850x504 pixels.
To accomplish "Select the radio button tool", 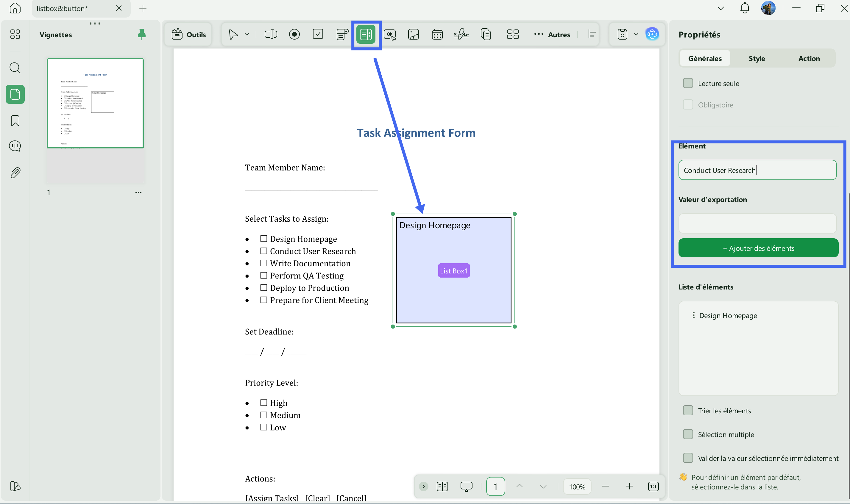I will (x=294, y=34).
